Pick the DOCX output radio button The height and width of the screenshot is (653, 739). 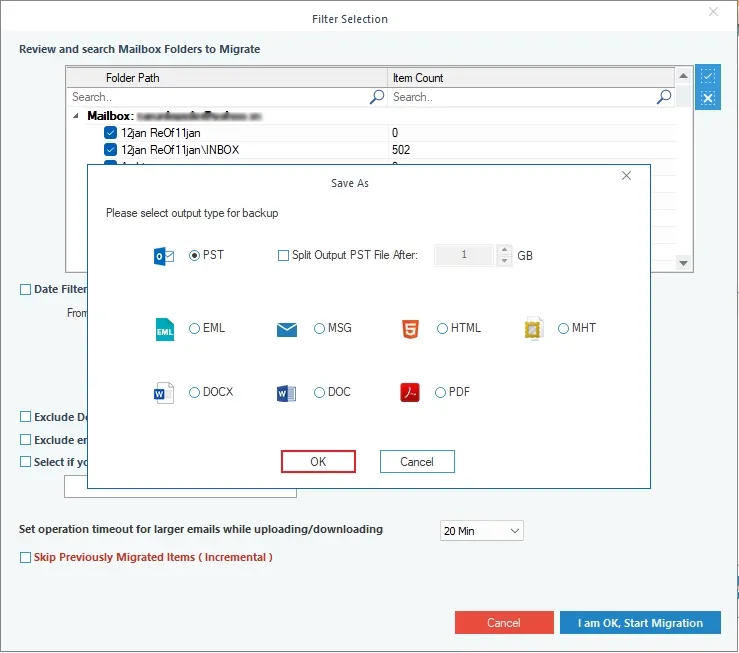pos(194,392)
